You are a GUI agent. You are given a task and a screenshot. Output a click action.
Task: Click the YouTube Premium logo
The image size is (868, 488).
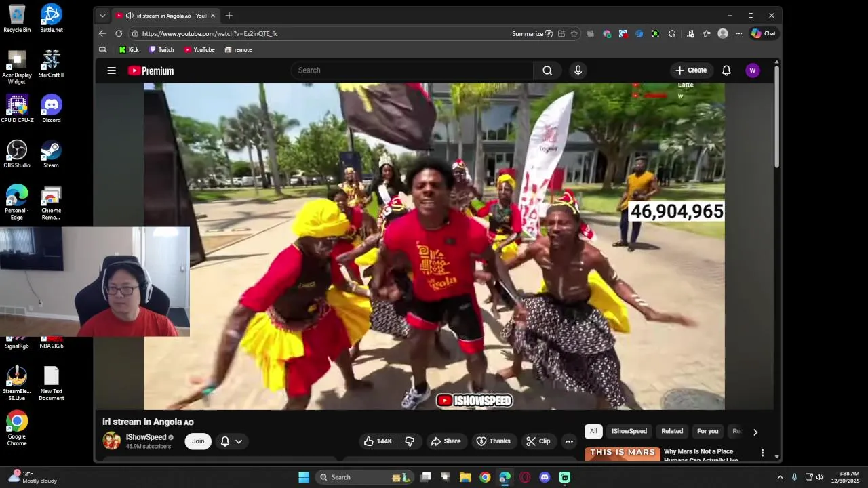pyautogui.click(x=151, y=70)
